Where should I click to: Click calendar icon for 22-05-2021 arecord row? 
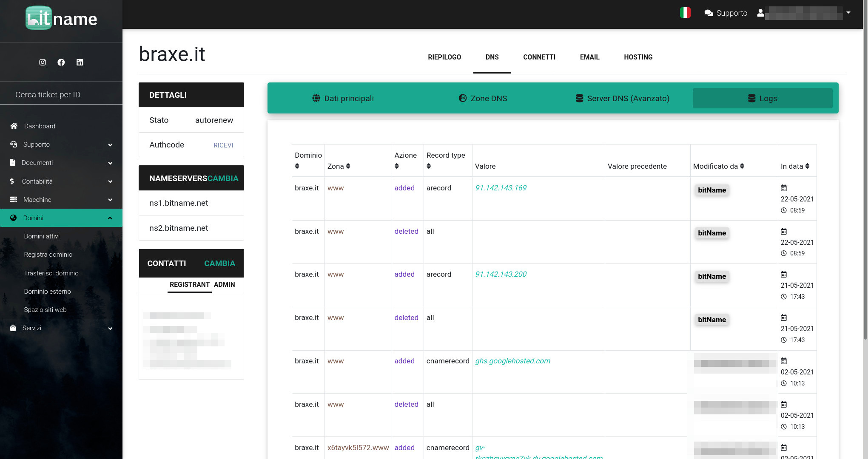pos(784,188)
